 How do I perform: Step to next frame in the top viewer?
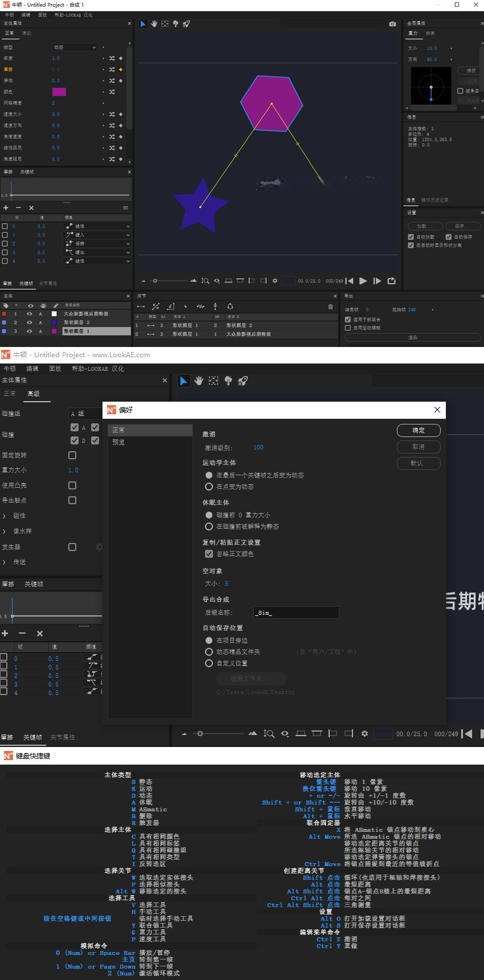(377, 281)
